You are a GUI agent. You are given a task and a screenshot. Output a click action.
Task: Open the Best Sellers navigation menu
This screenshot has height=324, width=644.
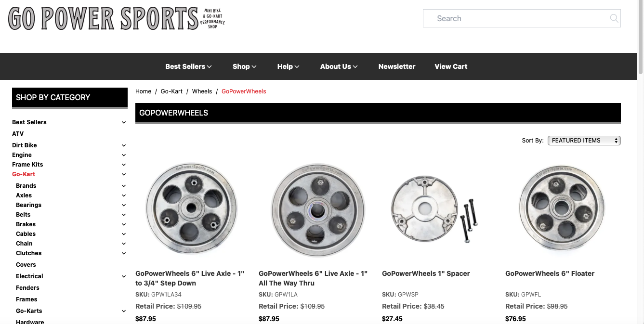pyautogui.click(x=188, y=66)
